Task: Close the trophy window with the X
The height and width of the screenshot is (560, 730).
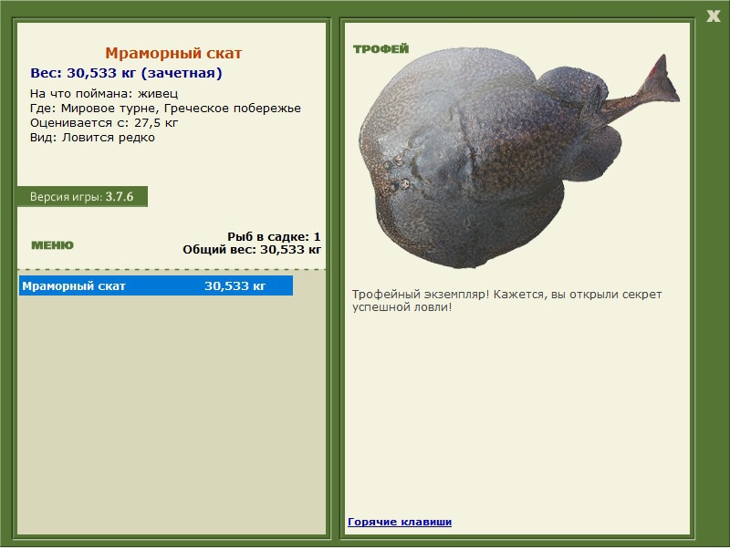Action: [x=713, y=16]
